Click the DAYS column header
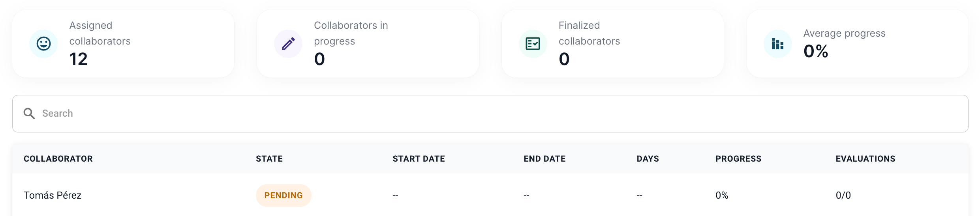 648,159
